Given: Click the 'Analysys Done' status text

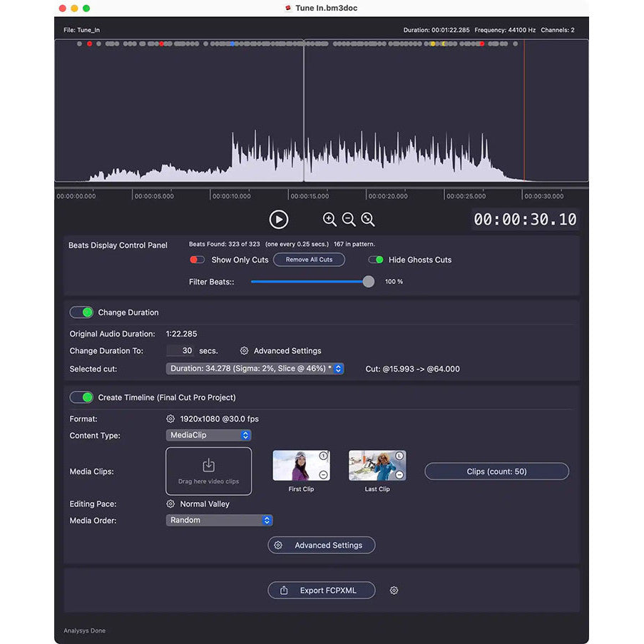Looking at the screenshot, I should click(85, 630).
